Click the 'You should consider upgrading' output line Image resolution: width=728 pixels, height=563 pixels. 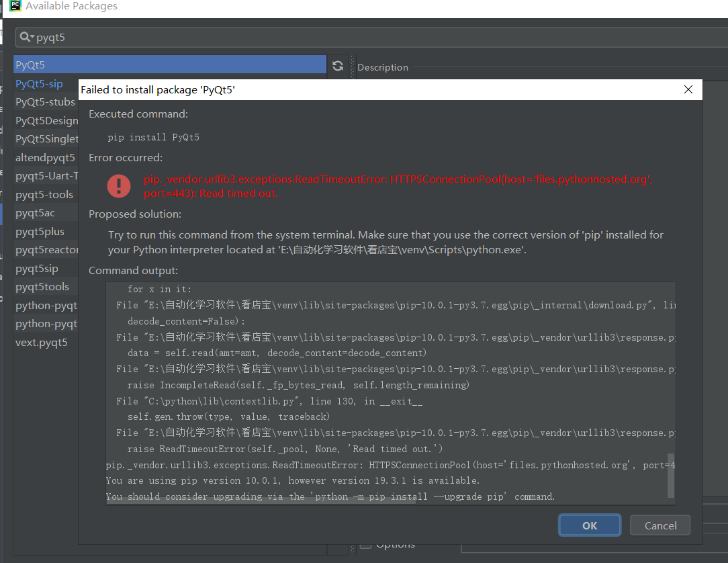coord(330,496)
